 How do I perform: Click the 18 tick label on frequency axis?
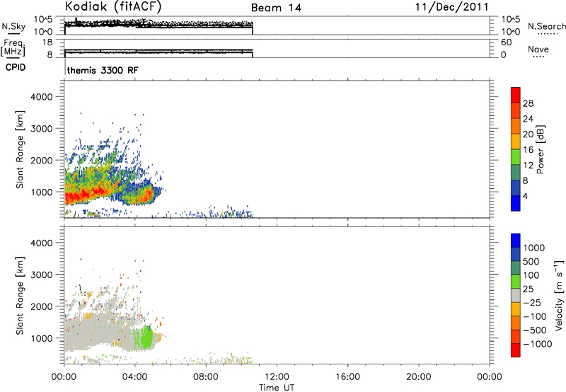pos(47,42)
